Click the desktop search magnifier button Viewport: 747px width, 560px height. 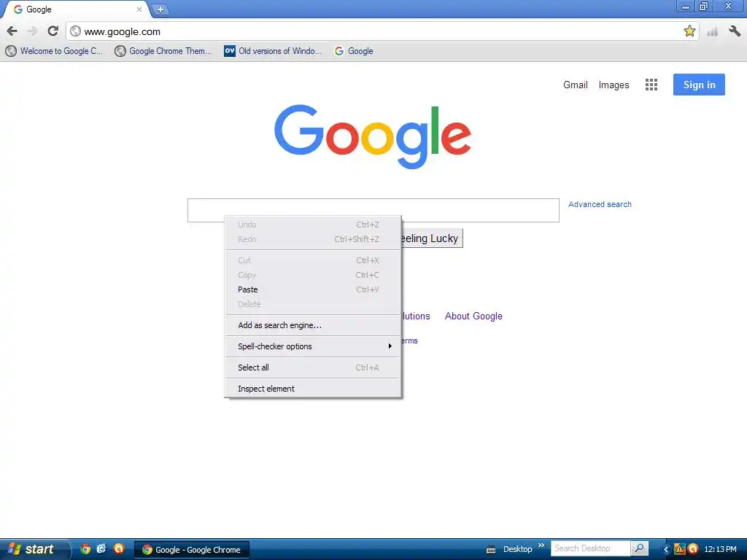pyautogui.click(x=639, y=548)
